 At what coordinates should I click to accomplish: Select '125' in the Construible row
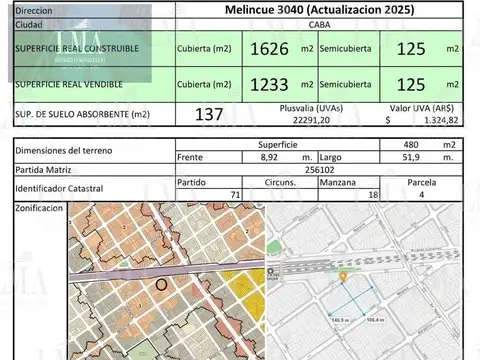pyautogui.click(x=411, y=49)
